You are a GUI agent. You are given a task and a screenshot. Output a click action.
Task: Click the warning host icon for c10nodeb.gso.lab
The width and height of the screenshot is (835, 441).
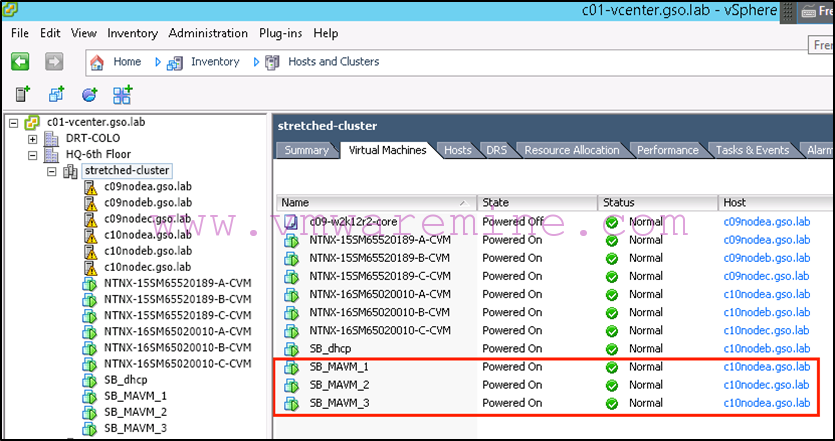pos(91,251)
